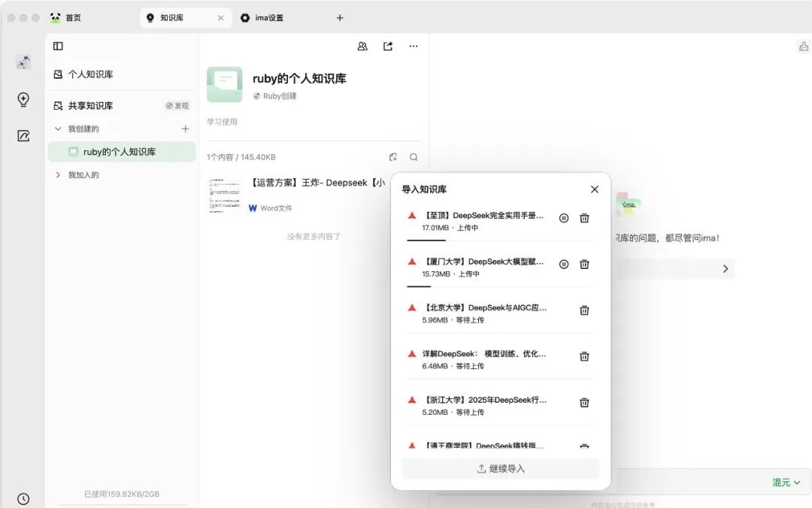Close the 知识库 tab

click(x=220, y=17)
